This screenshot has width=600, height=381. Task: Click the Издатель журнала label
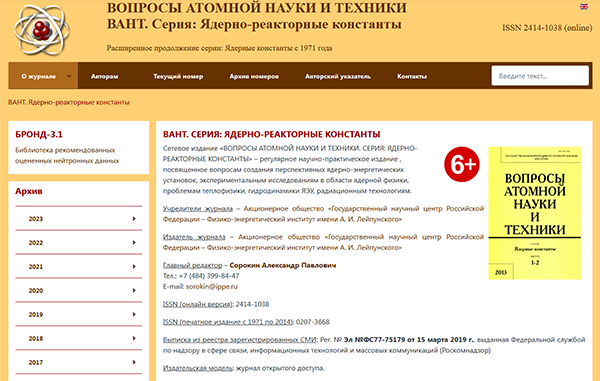click(x=194, y=237)
